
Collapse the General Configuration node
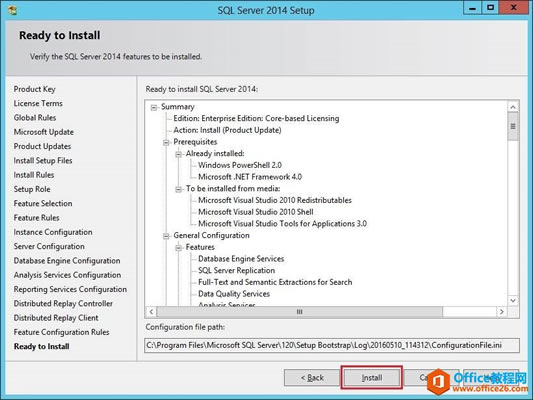(x=166, y=236)
